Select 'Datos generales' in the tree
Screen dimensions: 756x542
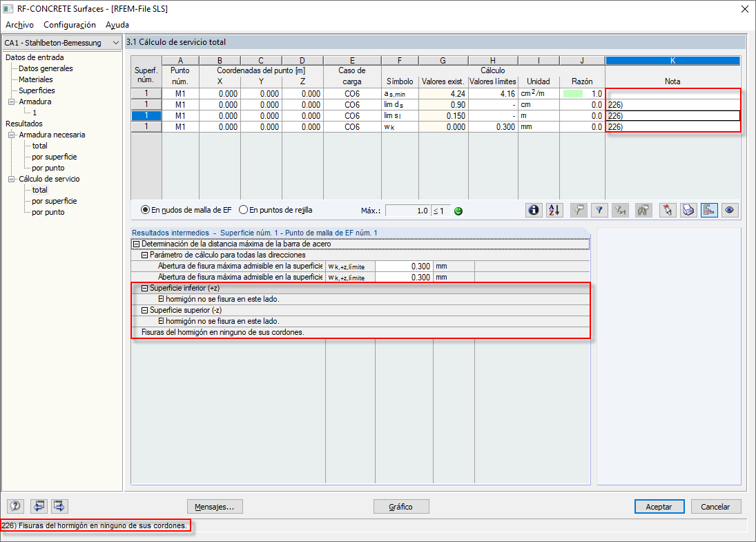click(x=46, y=68)
